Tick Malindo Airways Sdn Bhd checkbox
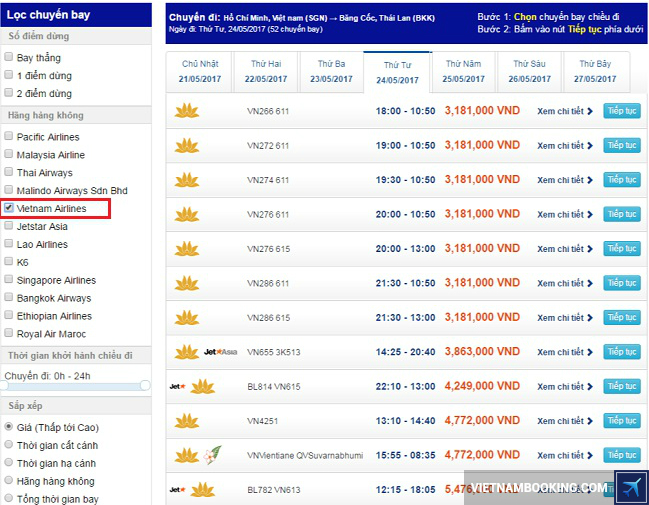The image size is (649, 505). click(8, 190)
